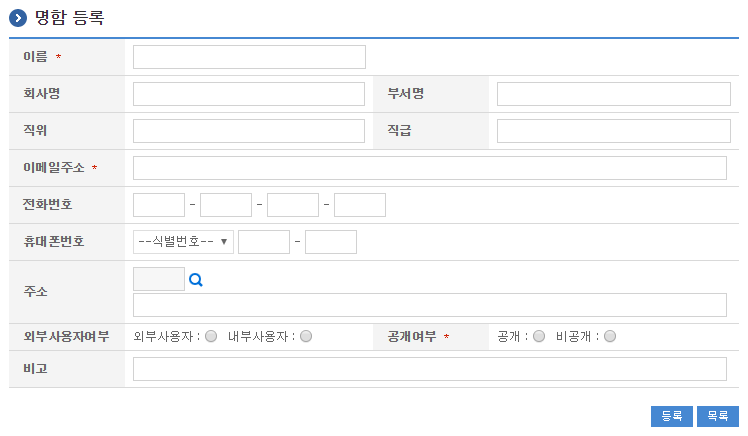Viewport: 748px width, 436px height.
Task: Click the 부서명 department input field
Action: click(x=613, y=94)
